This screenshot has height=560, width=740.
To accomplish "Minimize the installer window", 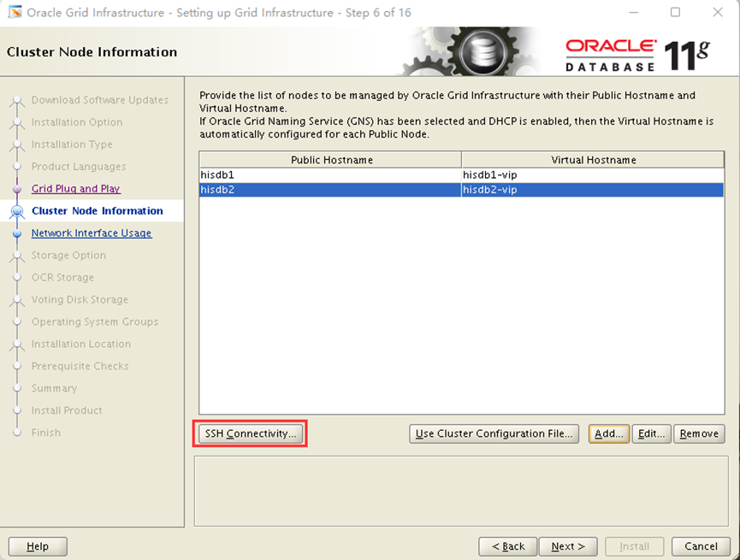I will 634,12.
